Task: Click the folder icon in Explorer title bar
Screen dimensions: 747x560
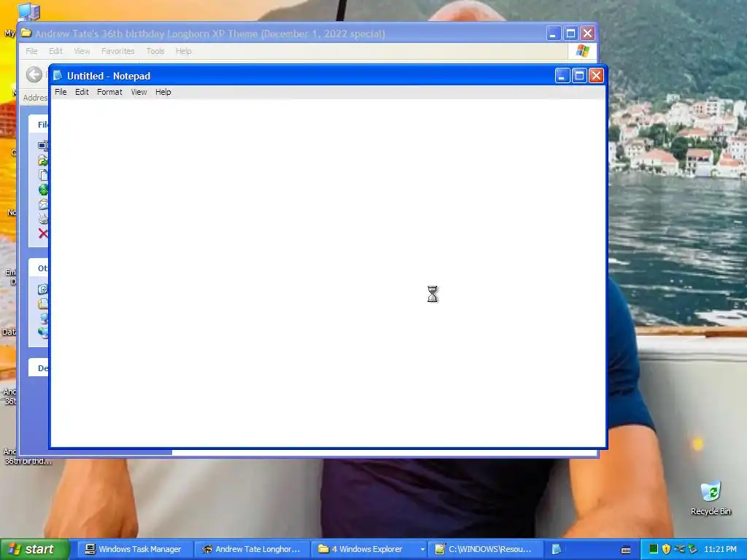Action: tap(26, 33)
